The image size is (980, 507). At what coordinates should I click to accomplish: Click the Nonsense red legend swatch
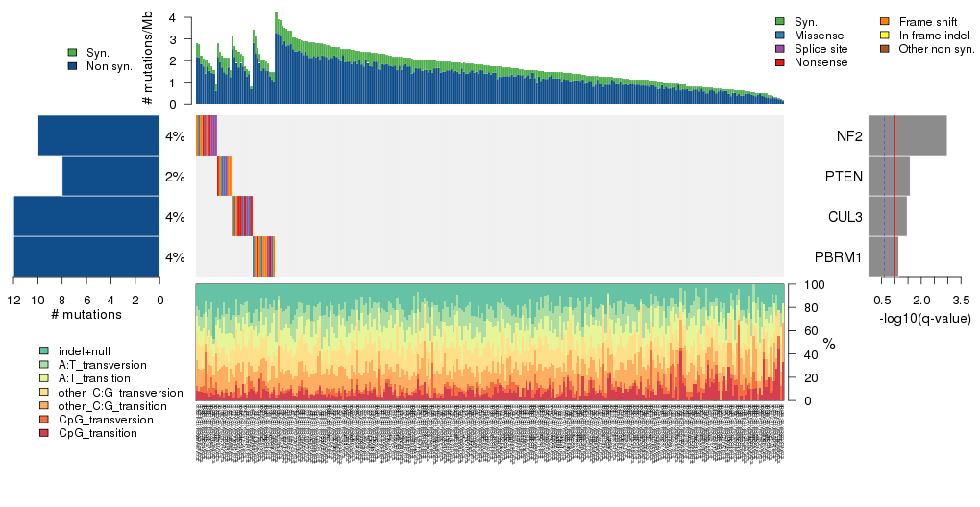click(x=780, y=62)
